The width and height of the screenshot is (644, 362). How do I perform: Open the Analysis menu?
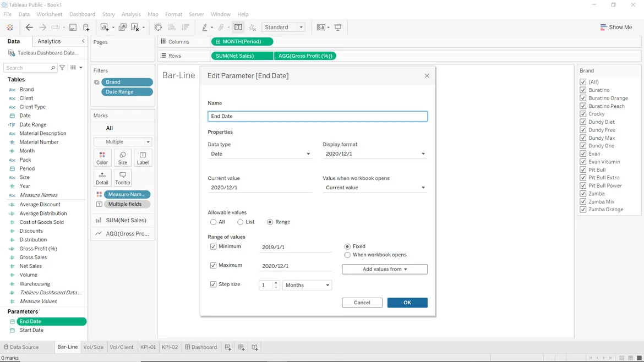click(x=131, y=14)
